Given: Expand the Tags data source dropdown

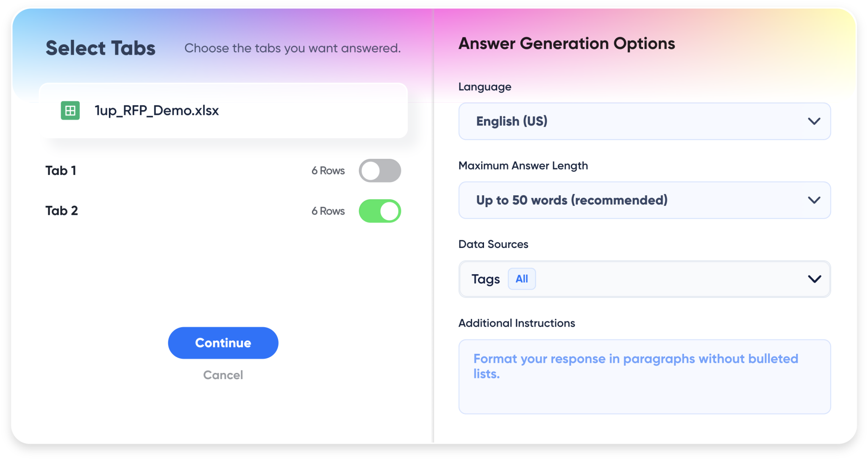Looking at the screenshot, I should coord(644,279).
